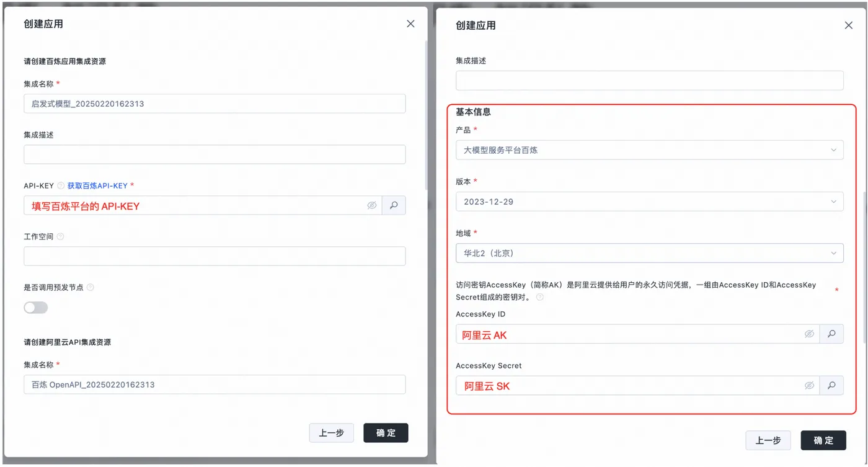Focus the AccessKey Secret input field
Viewport: 868px width, 467px height.
coord(637,385)
